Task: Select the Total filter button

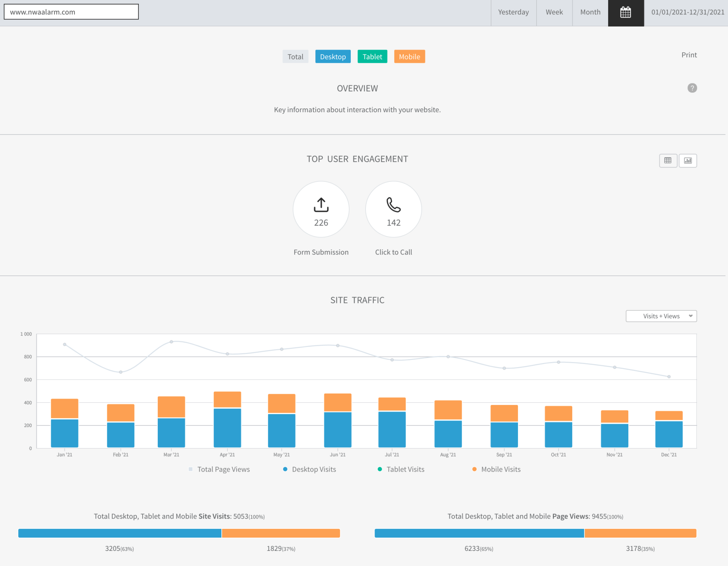Action: tap(295, 56)
